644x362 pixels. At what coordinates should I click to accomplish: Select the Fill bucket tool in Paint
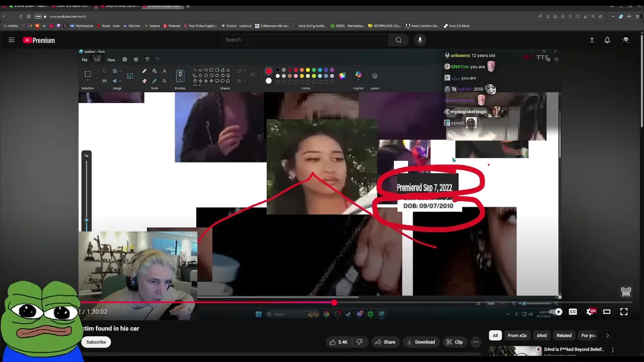click(x=154, y=71)
